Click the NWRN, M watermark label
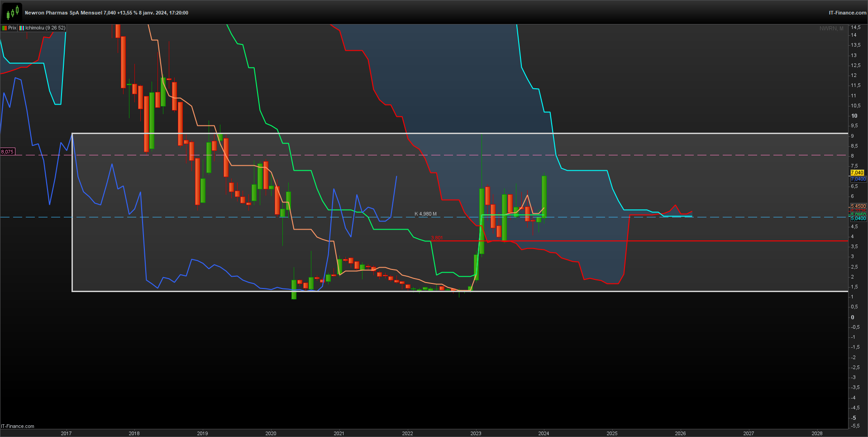Screen dimensions: 868x437 coord(831,29)
